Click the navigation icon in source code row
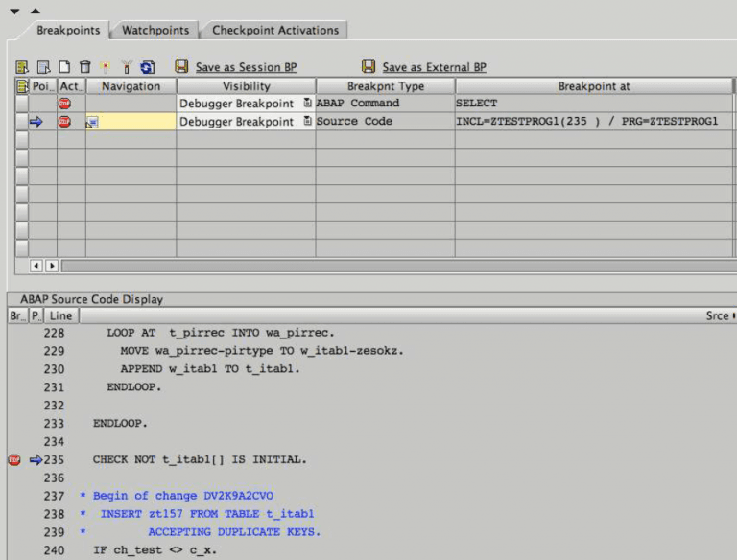 point(92,122)
